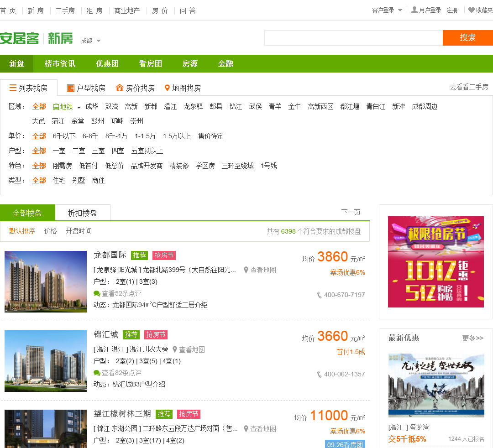
Task: Expand the 地铁 filter dropdown arrow
Action: pos(79,108)
